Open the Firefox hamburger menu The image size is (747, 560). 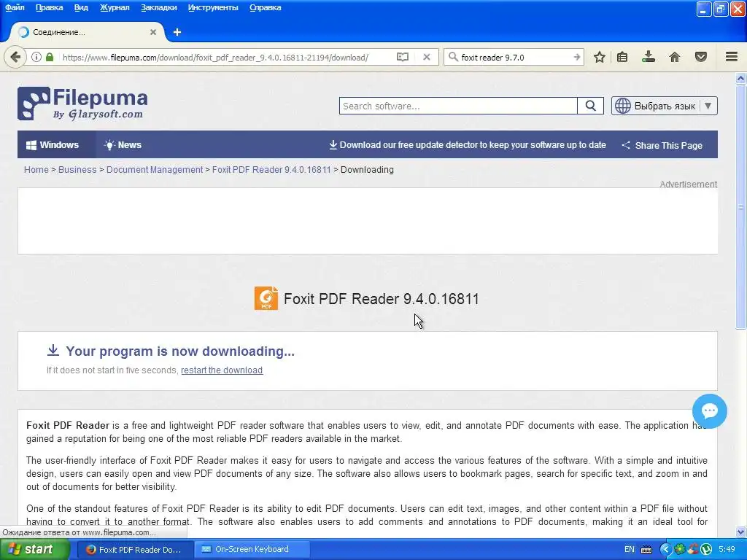coord(732,57)
